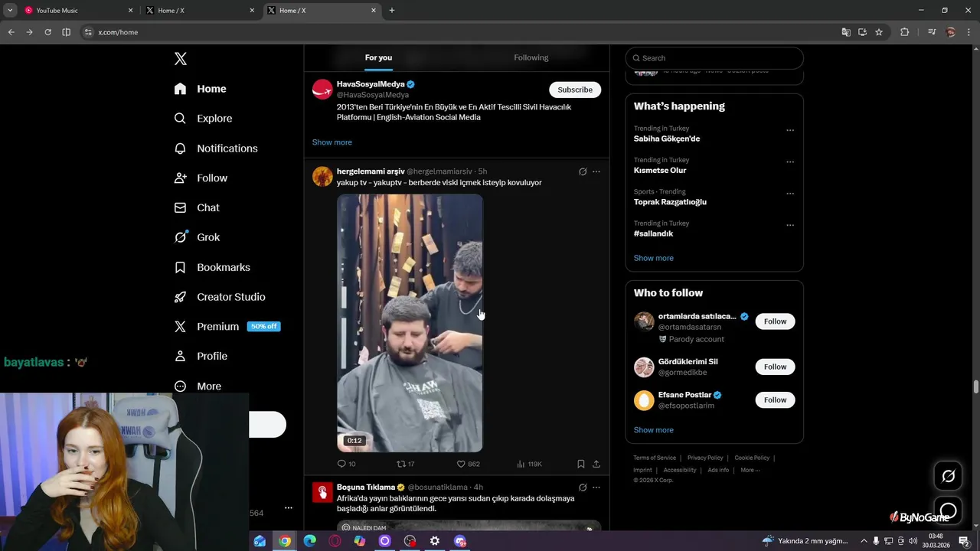Image resolution: width=980 pixels, height=551 pixels.
Task: Open the Grok action on the Boşuna Tıklama post
Action: click(583, 487)
